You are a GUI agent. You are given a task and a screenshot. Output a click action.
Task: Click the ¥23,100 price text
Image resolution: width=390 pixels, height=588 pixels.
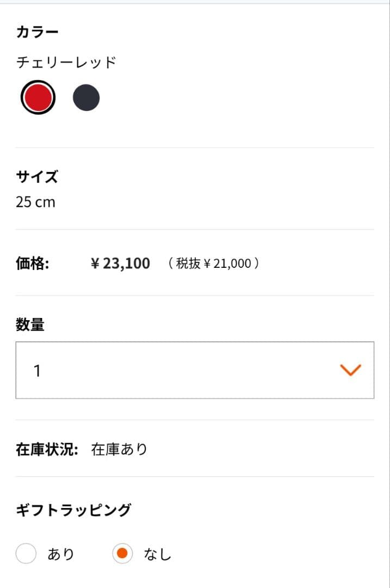tap(121, 263)
